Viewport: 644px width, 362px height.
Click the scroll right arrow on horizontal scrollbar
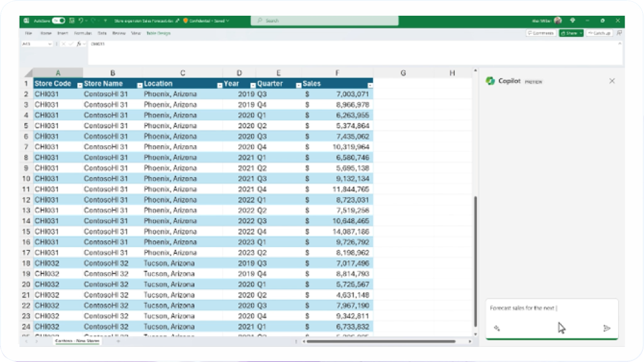click(470, 341)
